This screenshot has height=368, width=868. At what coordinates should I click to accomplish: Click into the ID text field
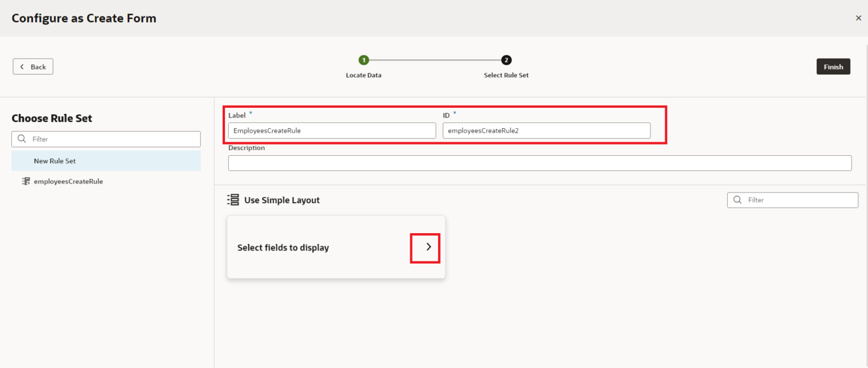546,130
